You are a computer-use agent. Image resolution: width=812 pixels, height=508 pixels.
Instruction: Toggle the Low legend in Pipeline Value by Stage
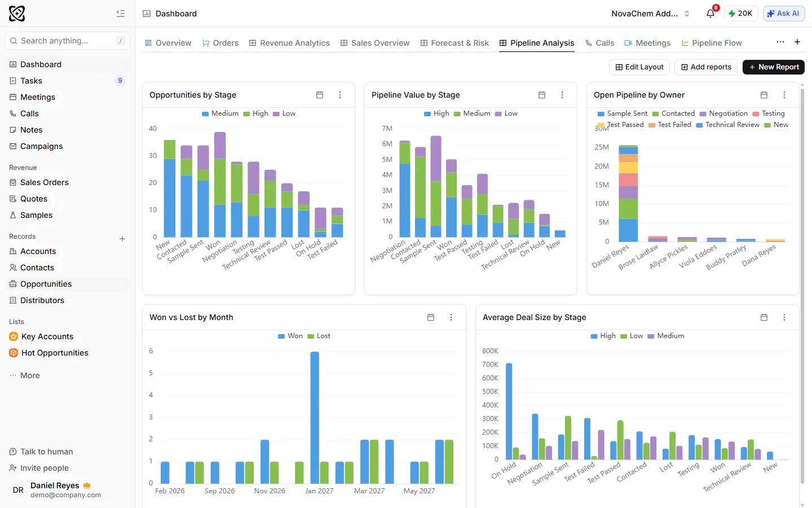pos(506,113)
